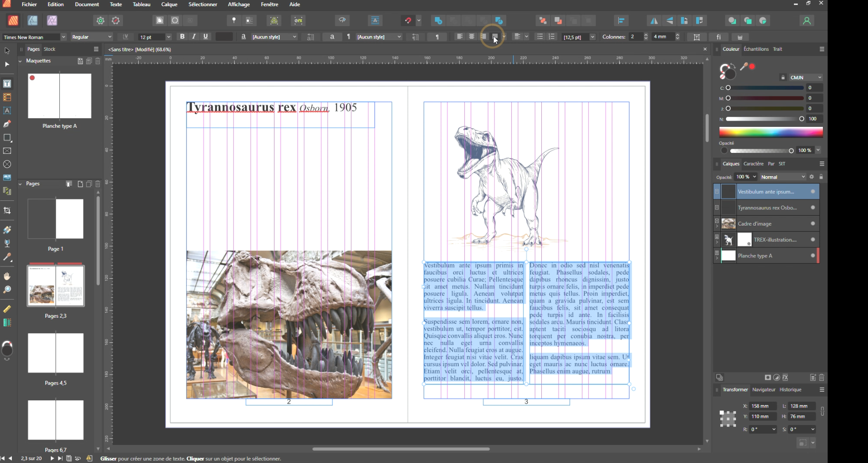This screenshot has width=868, height=463.
Task: Click the color spectrum bar
Action: coord(771,132)
